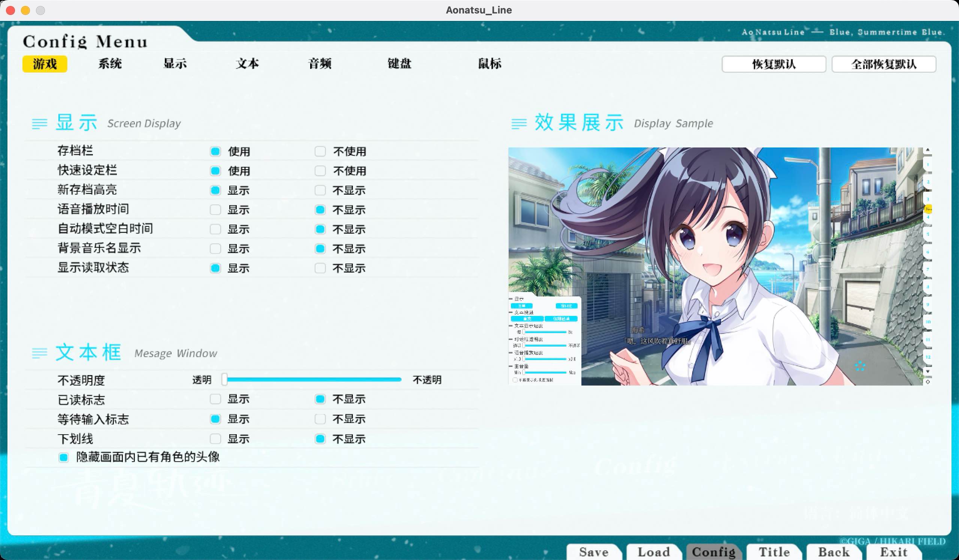Click save slot 1 in the sample preview
Screen dimensions: 959x560
point(928,165)
